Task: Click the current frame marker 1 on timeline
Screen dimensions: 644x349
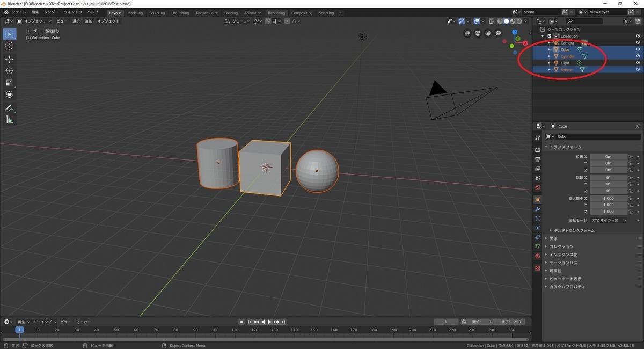Action: (x=19, y=330)
